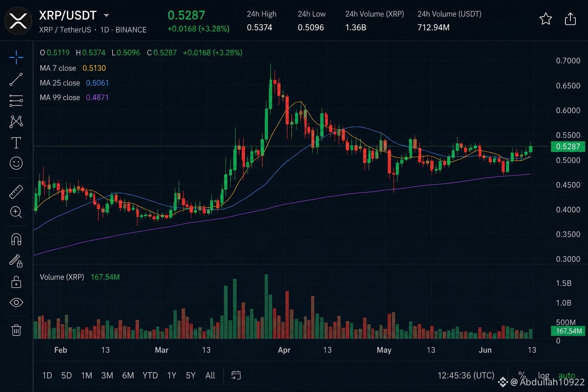Open the go-to-date calendar icon
Image resolution: width=588 pixels, height=392 pixels.
tap(236, 375)
